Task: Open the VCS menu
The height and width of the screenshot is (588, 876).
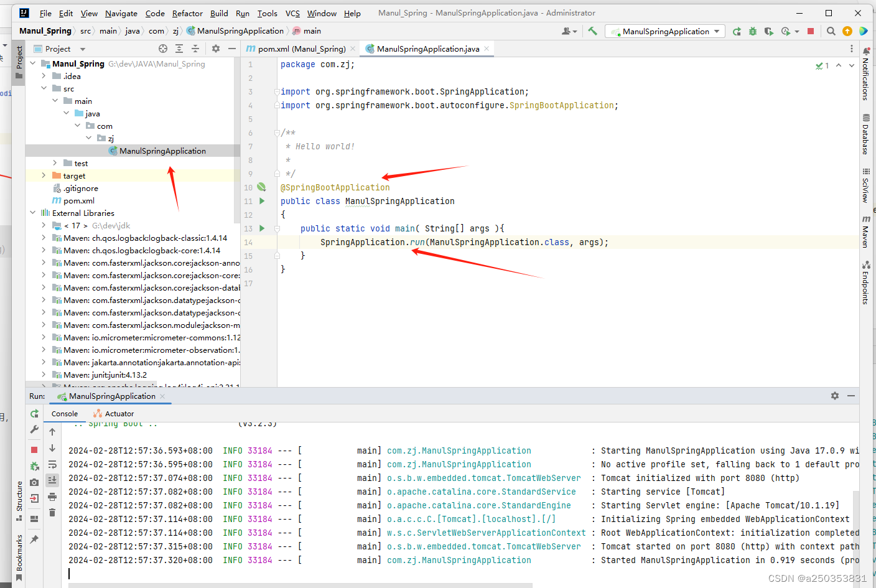Action: (292, 13)
